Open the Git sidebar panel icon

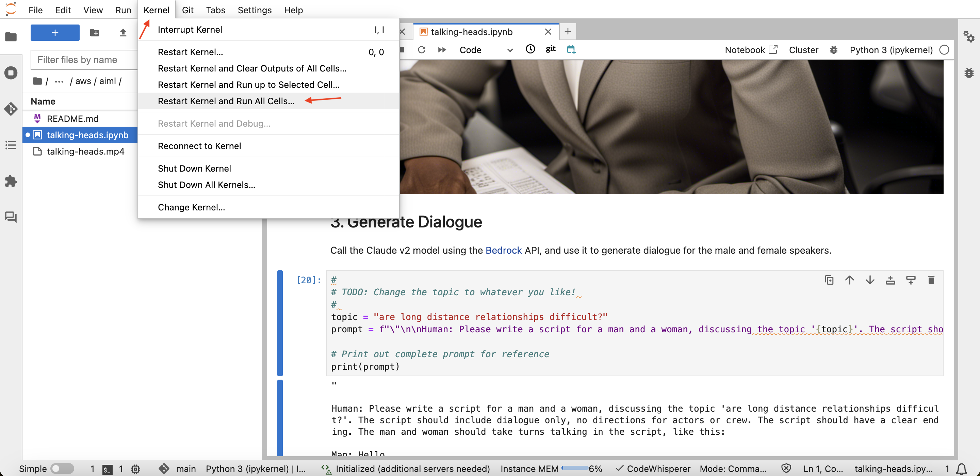11,109
